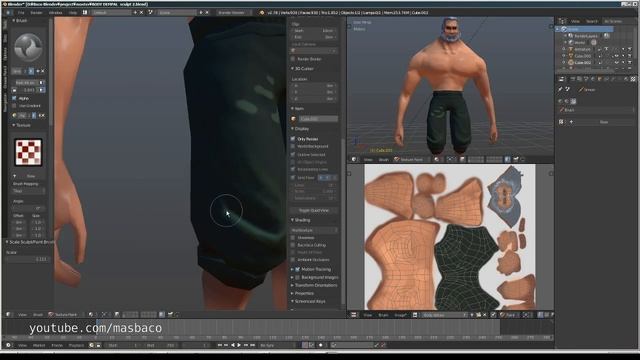Click the outliner Search menu

pos(592,21)
